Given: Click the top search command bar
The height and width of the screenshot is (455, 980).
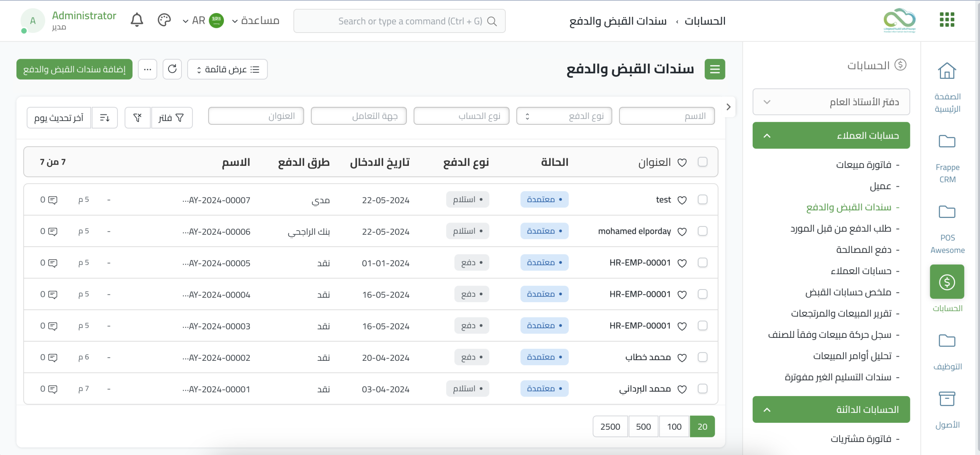Looking at the screenshot, I should (399, 21).
